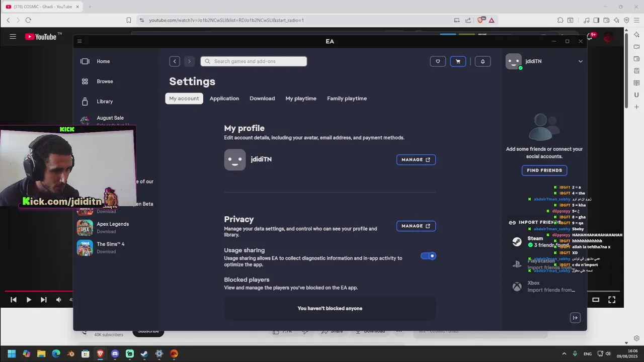Open a new browser tab

[x=90, y=7]
